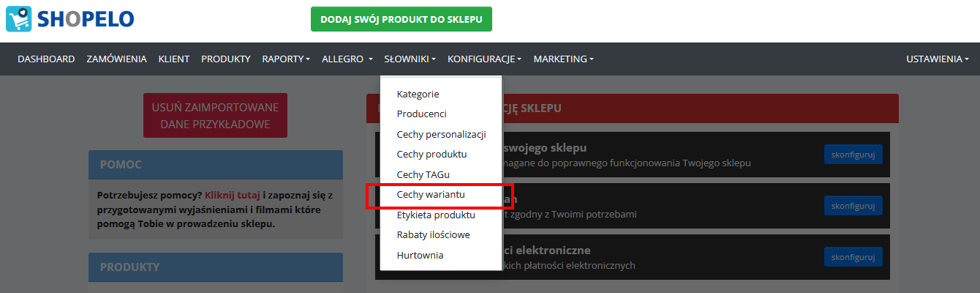Click the green Dodaj swój produkt do sklepu button

(x=402, y=20)
